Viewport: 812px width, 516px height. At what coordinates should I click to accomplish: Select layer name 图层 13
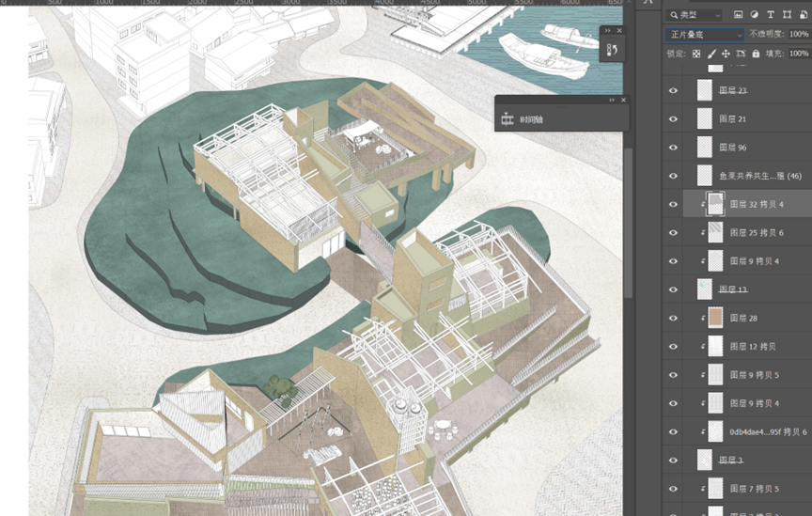(x=733, y=289)
